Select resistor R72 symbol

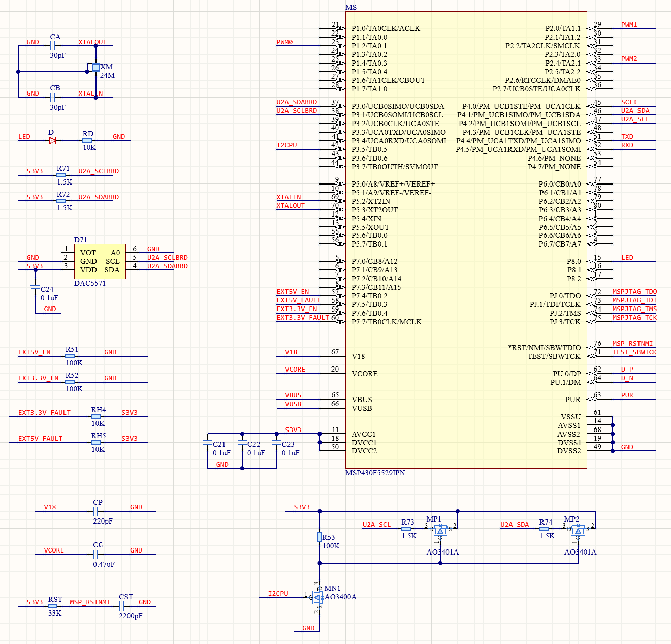pyautogui.click(x=61, y=201)
